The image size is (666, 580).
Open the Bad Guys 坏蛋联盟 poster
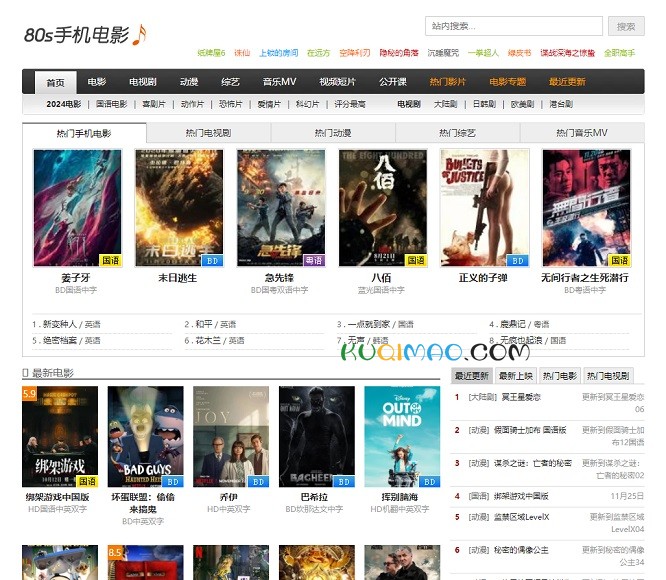click(146, 436)
